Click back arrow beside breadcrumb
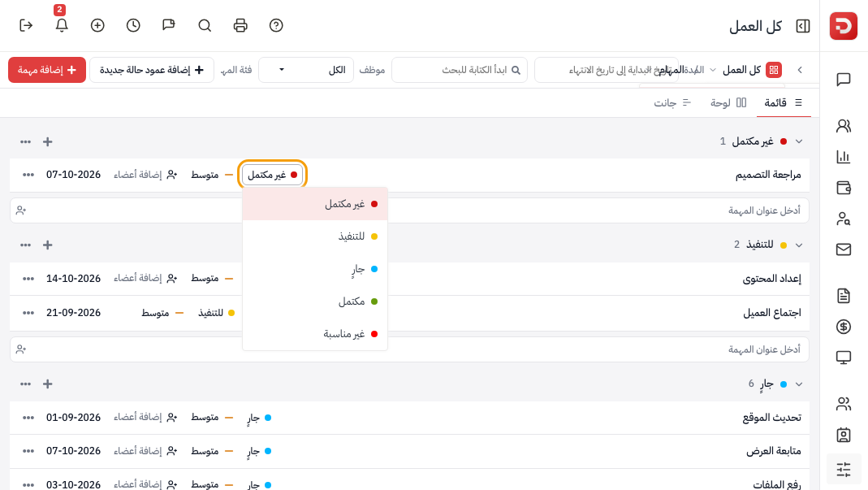Viewport: 868px width, 490px height. coord(800,70)
